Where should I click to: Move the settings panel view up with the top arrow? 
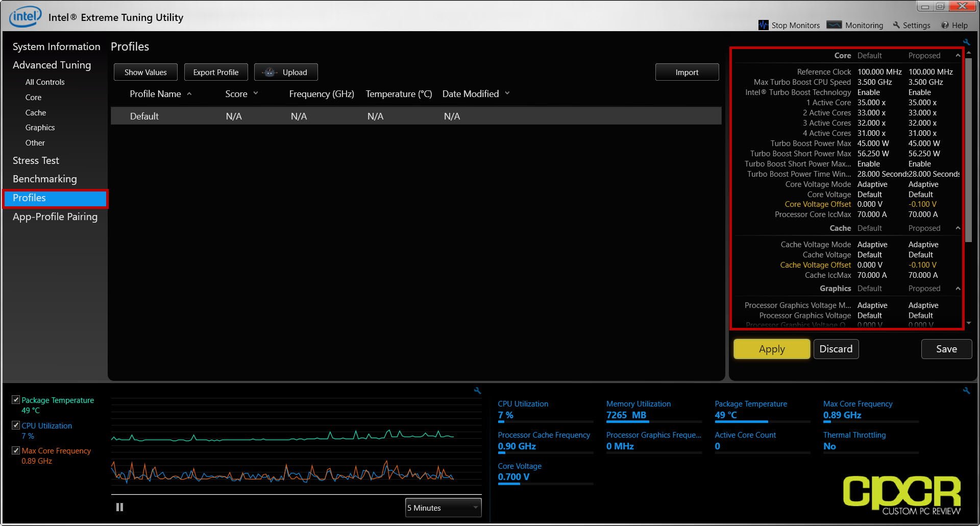point(969,53)
